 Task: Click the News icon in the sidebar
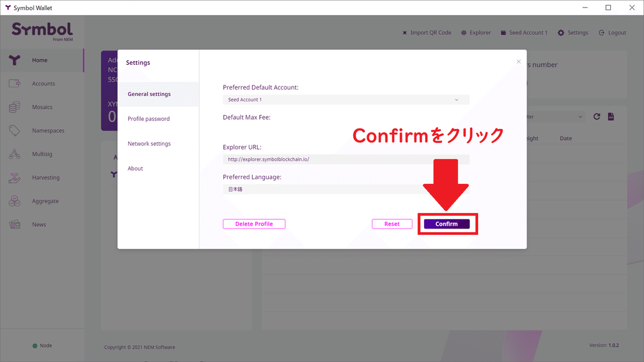[15, 225]
